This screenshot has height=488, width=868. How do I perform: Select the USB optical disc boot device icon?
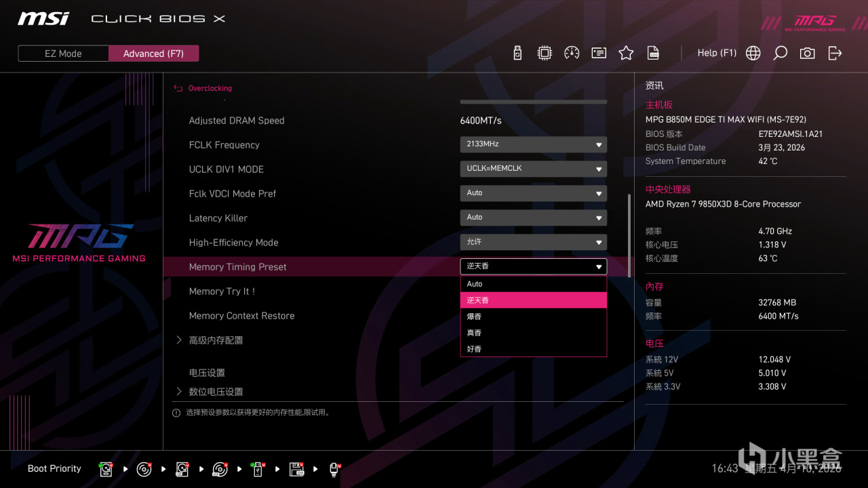click(x=220, y=469)
